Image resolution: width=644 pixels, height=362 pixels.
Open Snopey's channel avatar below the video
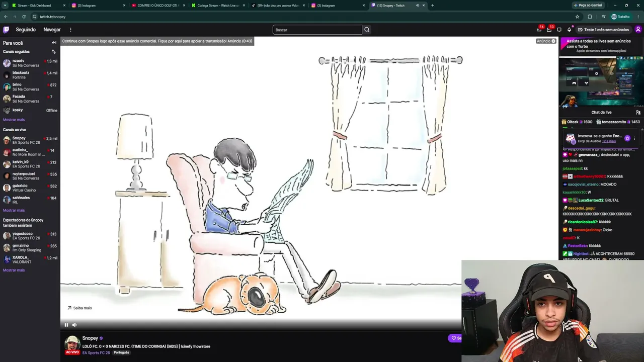(x=72, y=343)
